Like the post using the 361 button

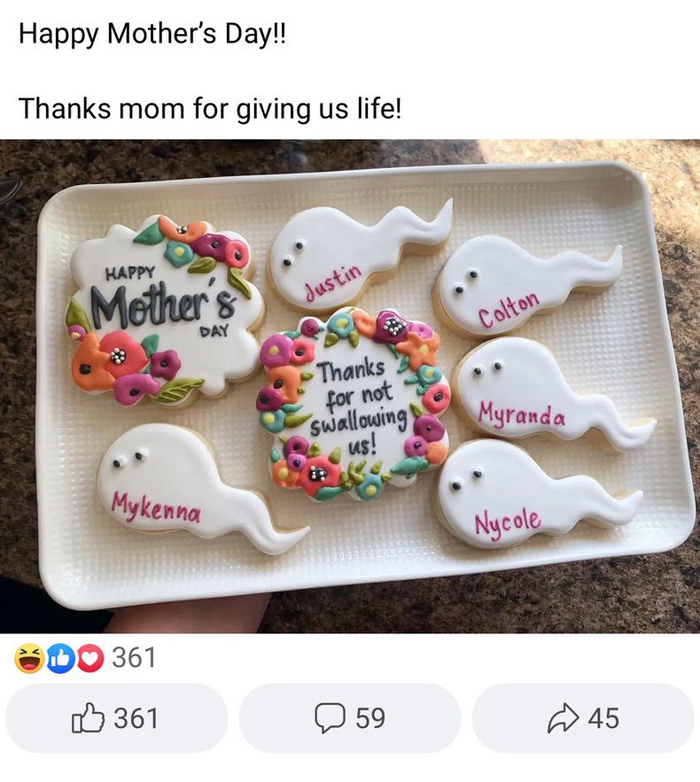[116, 718]
